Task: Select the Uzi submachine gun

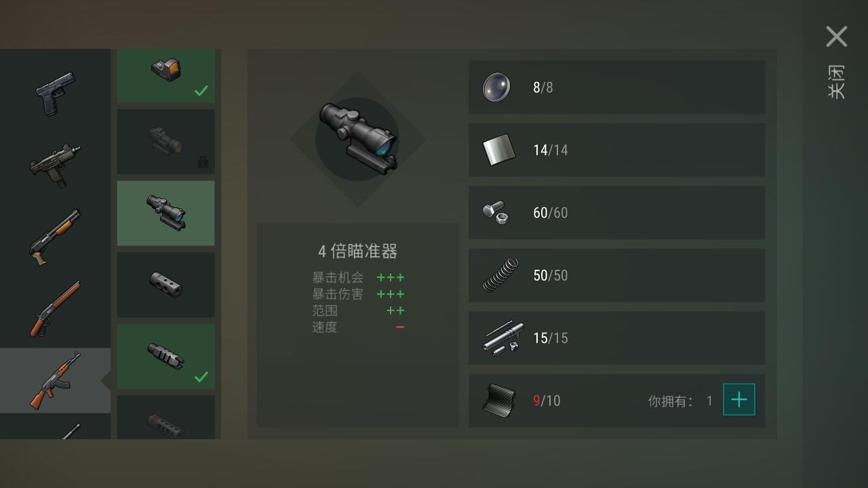Action: click(x=55, y=165)
